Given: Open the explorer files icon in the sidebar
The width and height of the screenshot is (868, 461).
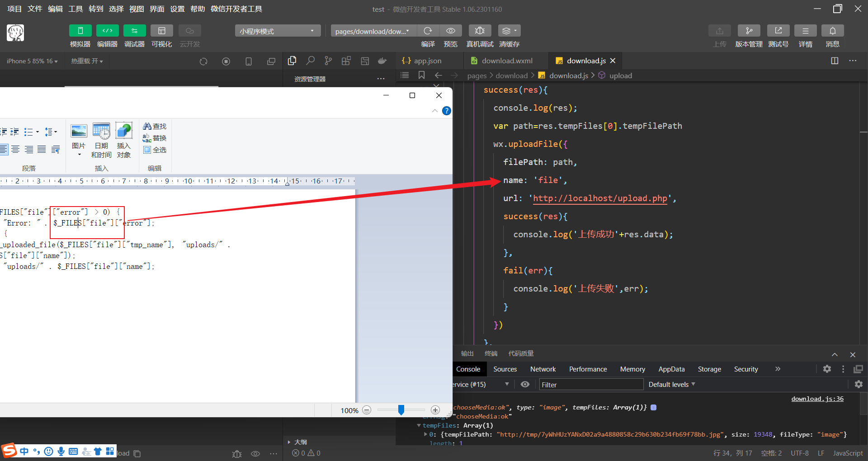Looking at the screenshot, I should (292, 61).
